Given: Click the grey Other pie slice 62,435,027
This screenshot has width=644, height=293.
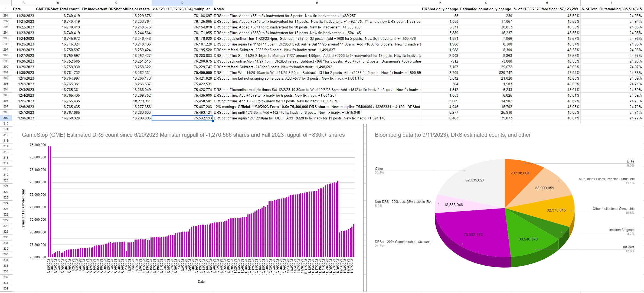Looking at the screenshot, I should tap(475, 180).
